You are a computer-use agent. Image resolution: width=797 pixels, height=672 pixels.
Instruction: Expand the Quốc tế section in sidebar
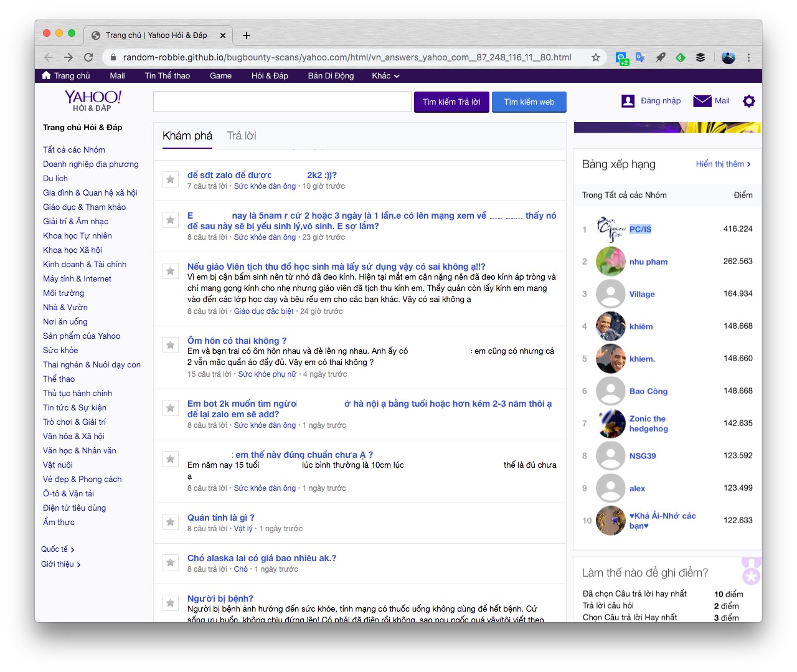(x=58, y=549)
